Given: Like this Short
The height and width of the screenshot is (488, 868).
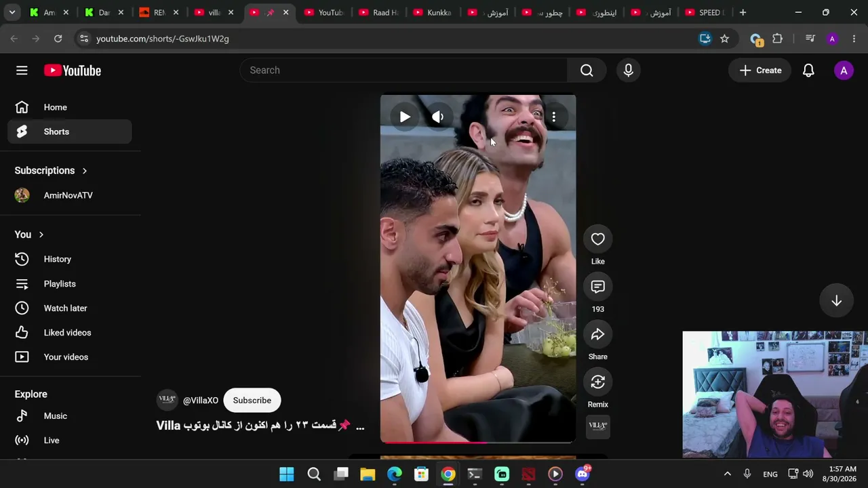Looking at the screenshot, I should [x=597, y=239].
